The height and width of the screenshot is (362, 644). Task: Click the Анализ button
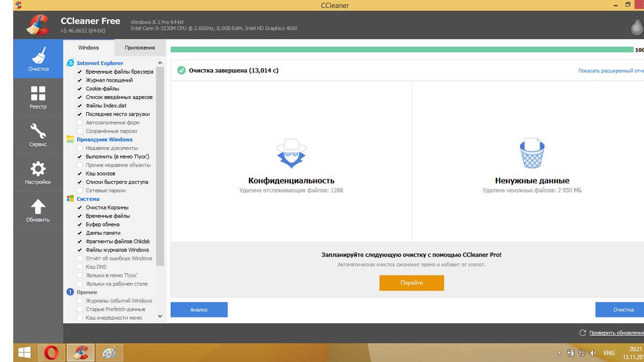point(199,310)
